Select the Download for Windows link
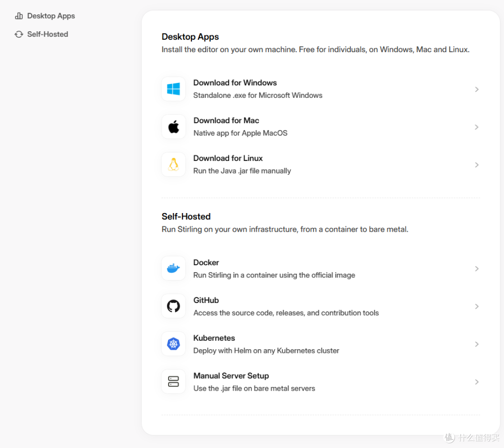The width and height of the screenshot is (504, 448). (235, 83)
